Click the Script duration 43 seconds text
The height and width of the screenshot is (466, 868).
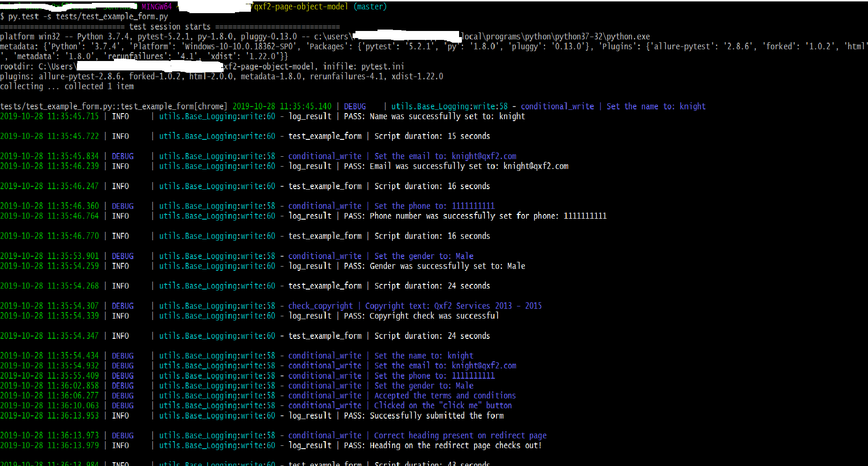(431, 463)
